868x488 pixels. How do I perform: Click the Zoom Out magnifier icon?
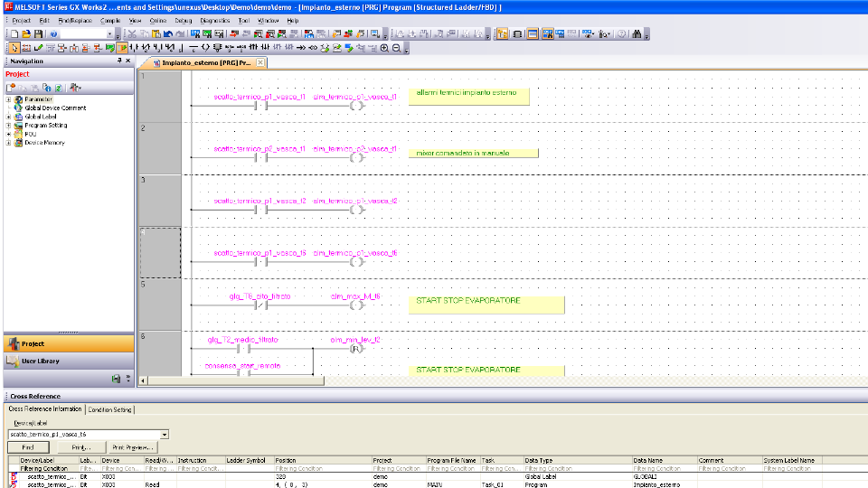tap(396, 48)
